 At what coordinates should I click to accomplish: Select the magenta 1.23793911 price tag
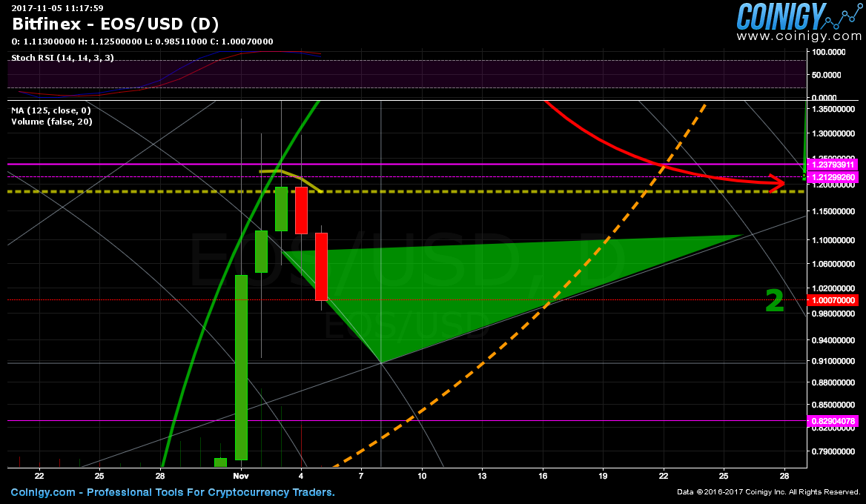(x=833, y=165)
